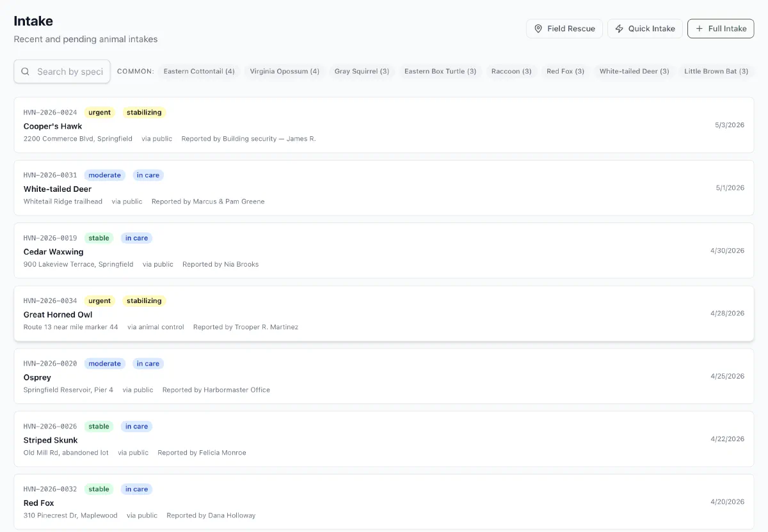Click in care badge on Cedar Waxwing

tap(137, 238)
